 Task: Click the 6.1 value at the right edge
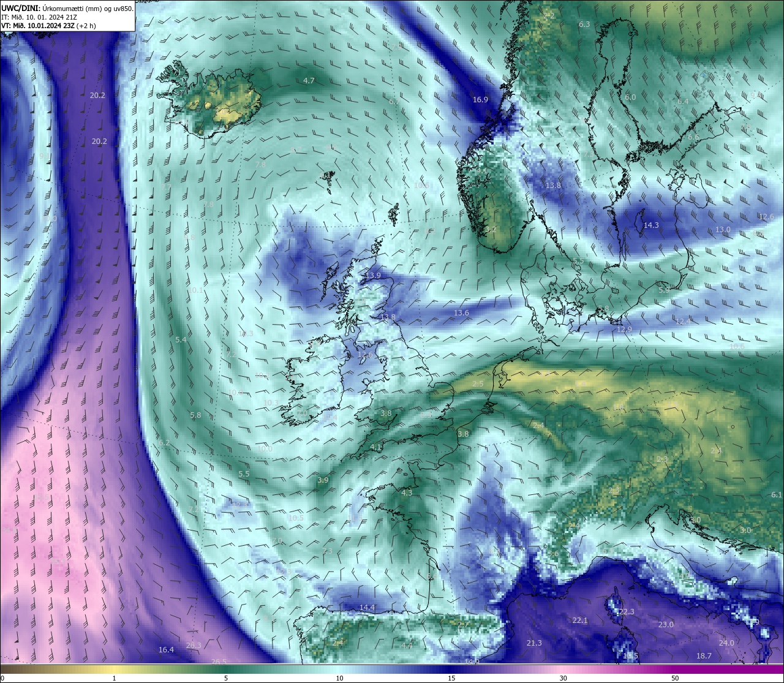(777, 495)
